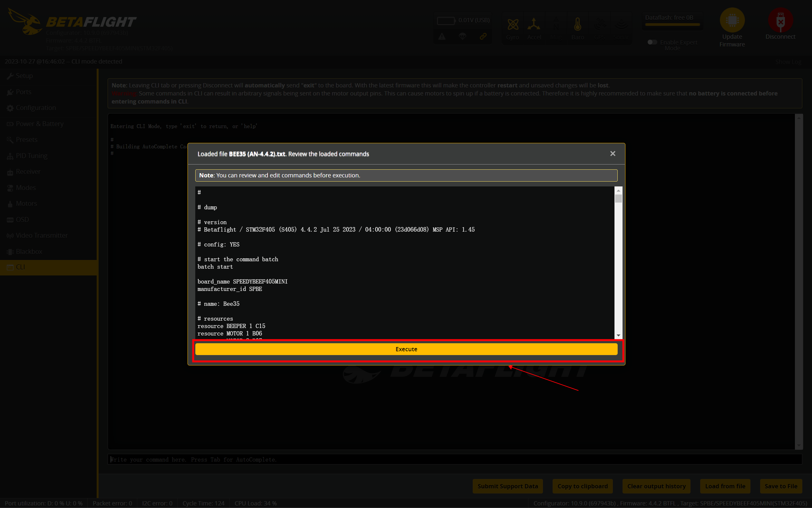Close the loaded commands review dialog
The height and width of the screenshot is (508, 812).
click(613, 154)
